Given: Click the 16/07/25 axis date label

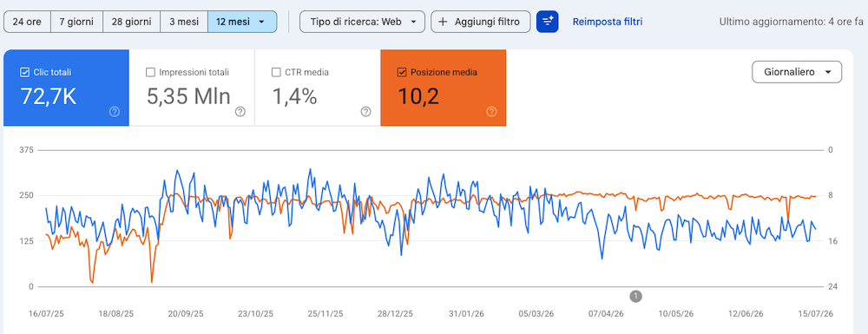Looking at the screenshot, I should coord(46,313).
